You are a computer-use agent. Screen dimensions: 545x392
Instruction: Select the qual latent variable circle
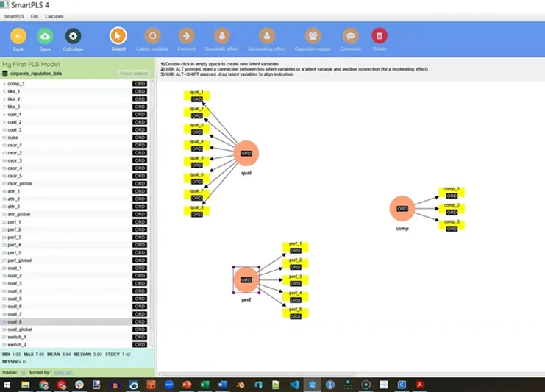point(246,153)
